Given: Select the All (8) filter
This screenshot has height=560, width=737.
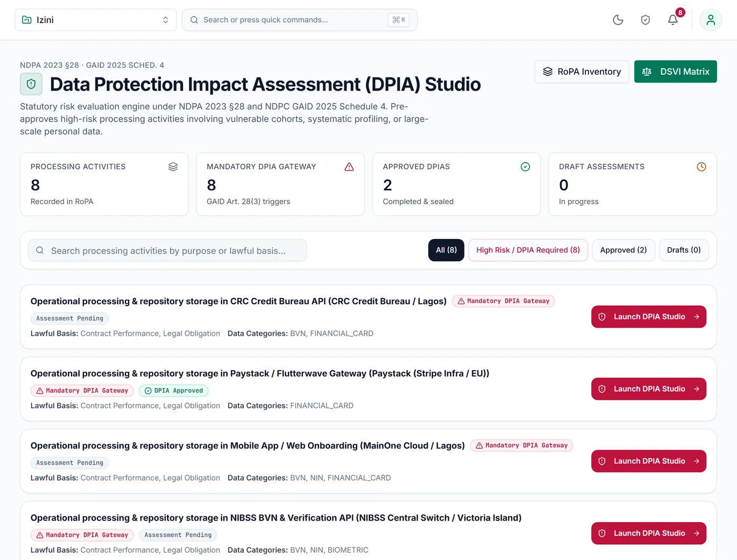Looking at the screenshot, I should pyautogui.click(x=446, y=250).
